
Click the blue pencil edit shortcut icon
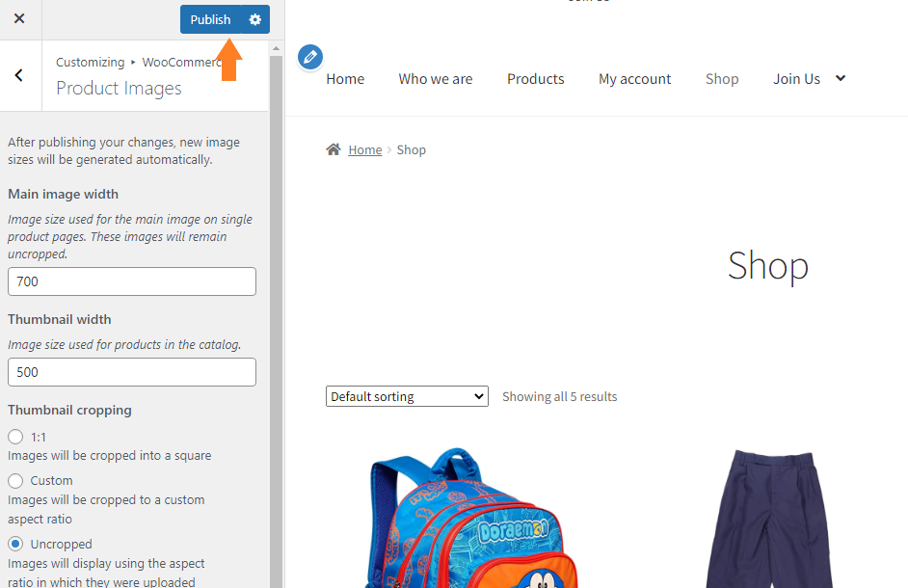click(310, 57)
